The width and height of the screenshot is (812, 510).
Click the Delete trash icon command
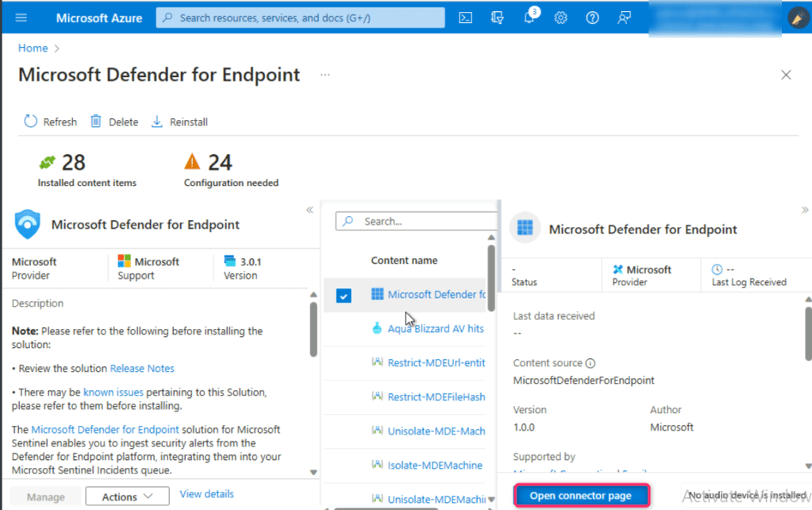[114, 122]
